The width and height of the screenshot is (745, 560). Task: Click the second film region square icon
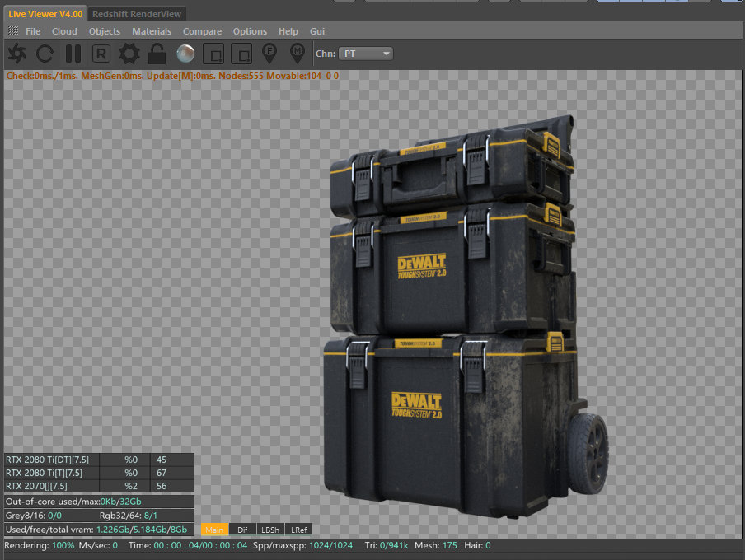(241, 54)
